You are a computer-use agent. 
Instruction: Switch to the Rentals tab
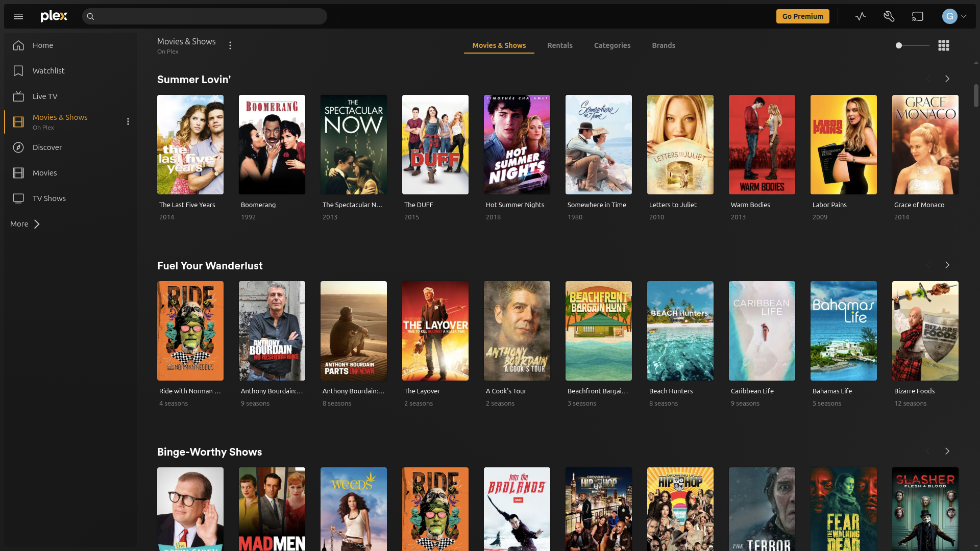[x=559, y=45]
